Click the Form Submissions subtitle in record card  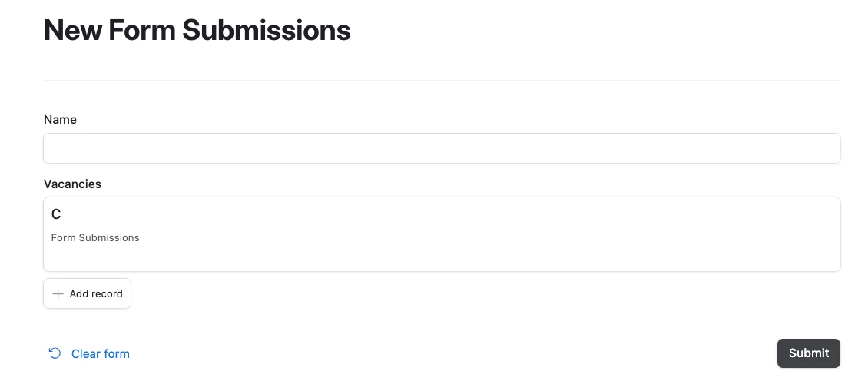pyautogui.click(x=95, y=237)
